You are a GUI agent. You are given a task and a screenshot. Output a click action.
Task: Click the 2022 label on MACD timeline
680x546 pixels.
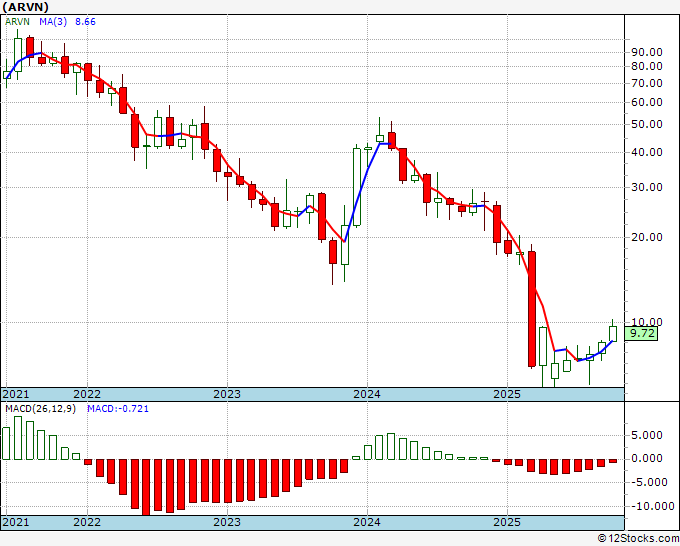pyautogui.click(x=87, y=522)
